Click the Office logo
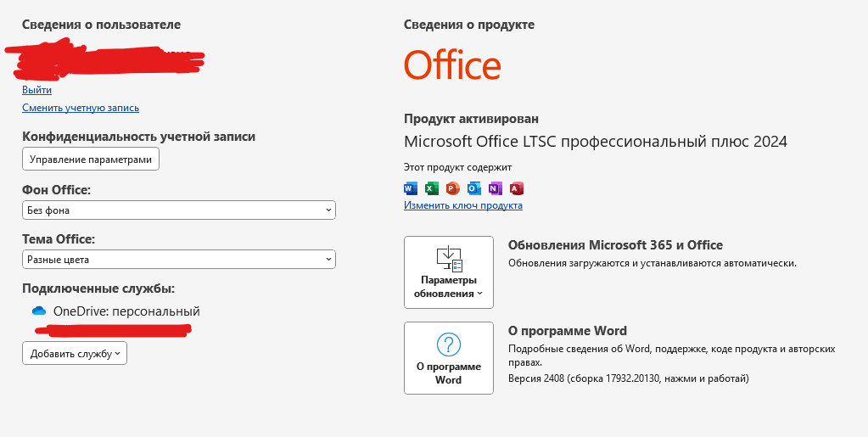This screenshot has width=868, height=437. click(x=452, y=64)
